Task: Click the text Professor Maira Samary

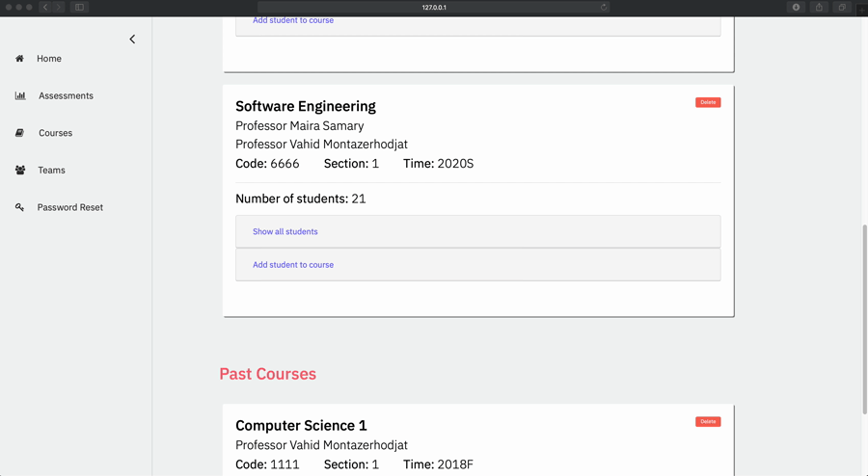Action: point(300,125)
